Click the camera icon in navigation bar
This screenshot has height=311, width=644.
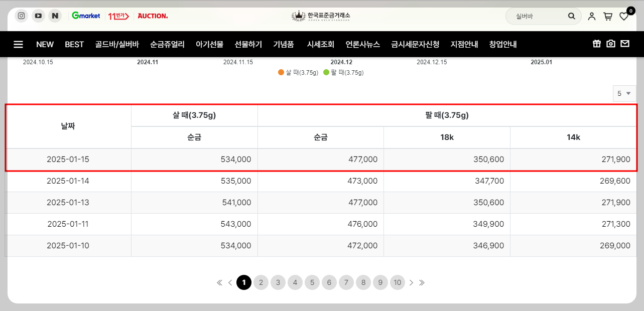(610, 44)
